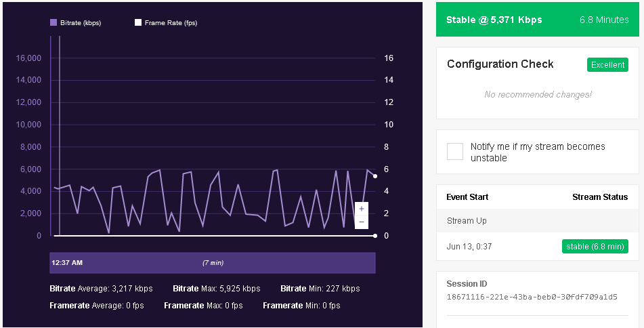Click the Stream Status column header
The image size is (644, 328).
point(600,197)
